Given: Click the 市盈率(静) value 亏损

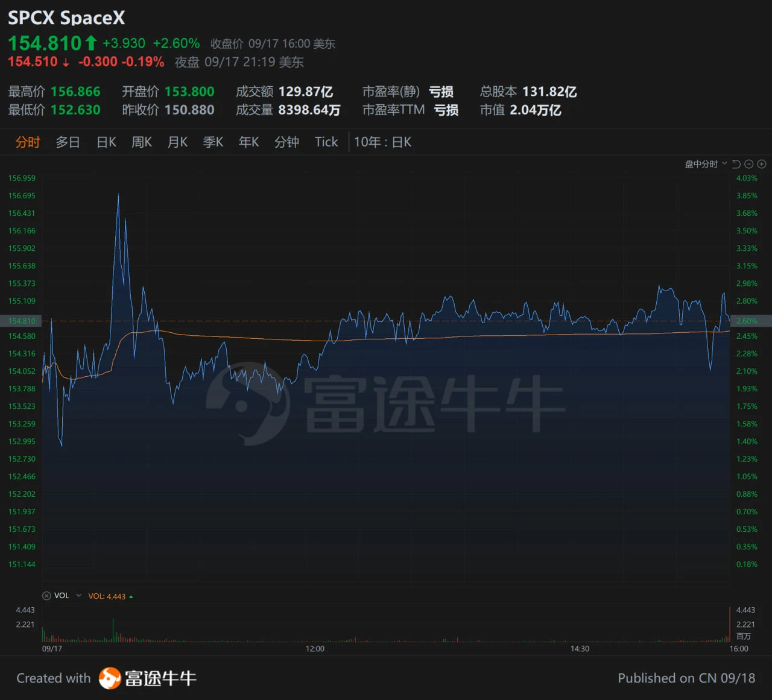Looking at the screenshot, I should 441,92.
